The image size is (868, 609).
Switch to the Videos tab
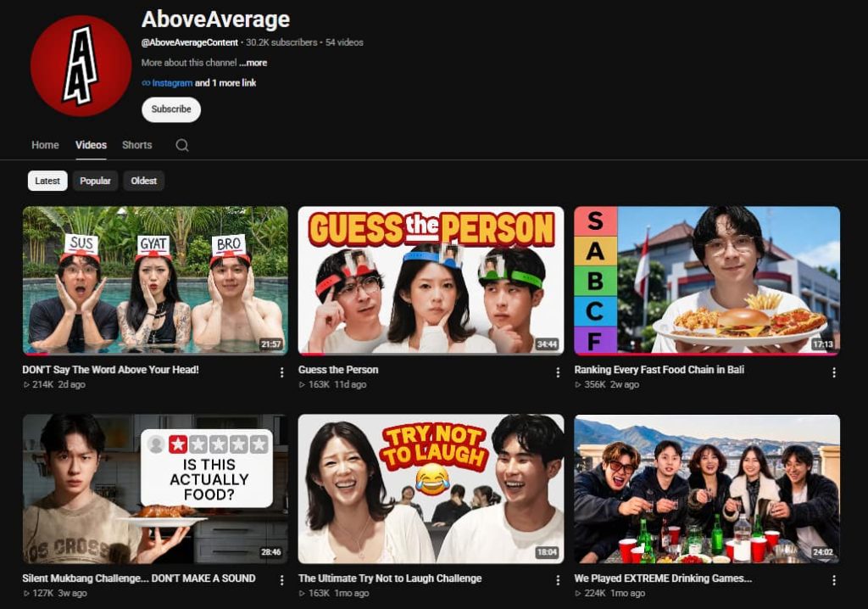point(92,145)
